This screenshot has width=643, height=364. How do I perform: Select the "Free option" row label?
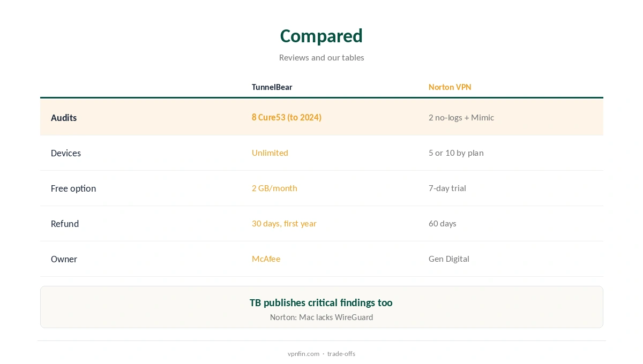pos(73,188)
